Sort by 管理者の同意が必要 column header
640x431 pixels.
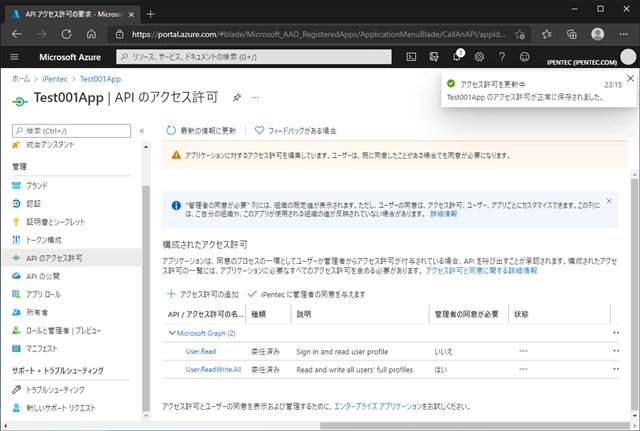pos(467,314)
